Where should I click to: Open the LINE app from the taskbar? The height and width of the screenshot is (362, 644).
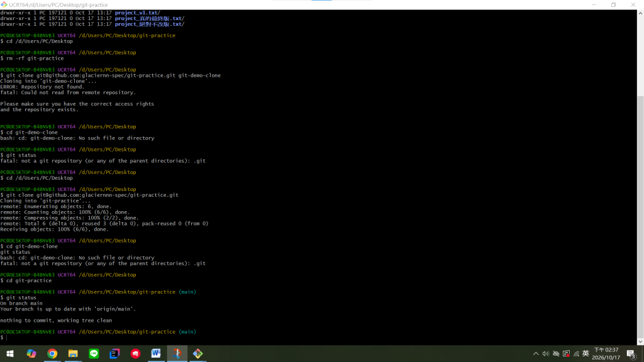[x=94, y=353]
